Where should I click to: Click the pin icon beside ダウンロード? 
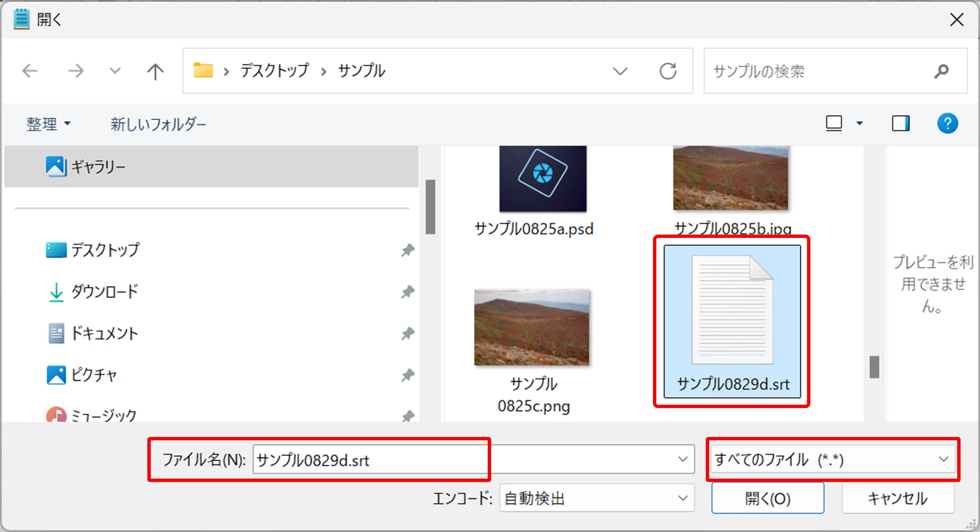(408, 292)
